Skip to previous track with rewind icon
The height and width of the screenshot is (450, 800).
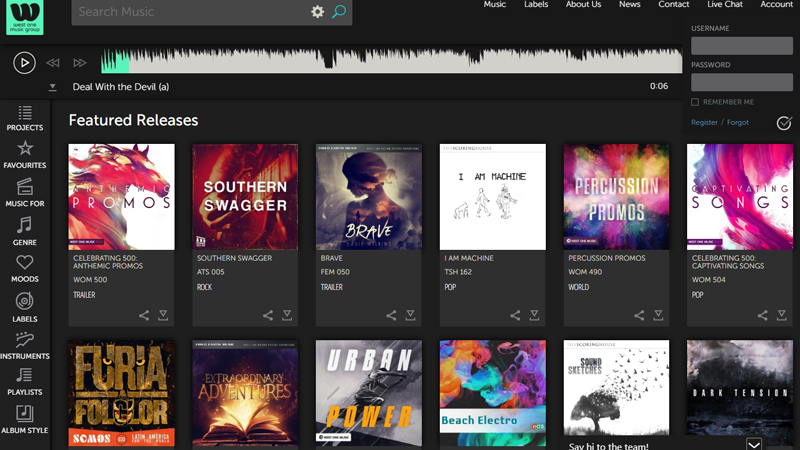(x=53, y=63)
